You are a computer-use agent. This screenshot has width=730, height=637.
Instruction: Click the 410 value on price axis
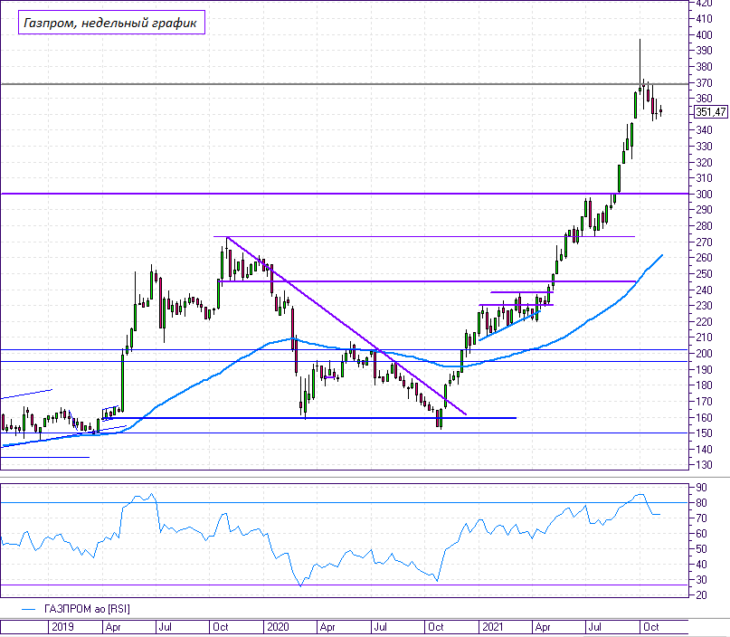point(704,19)
